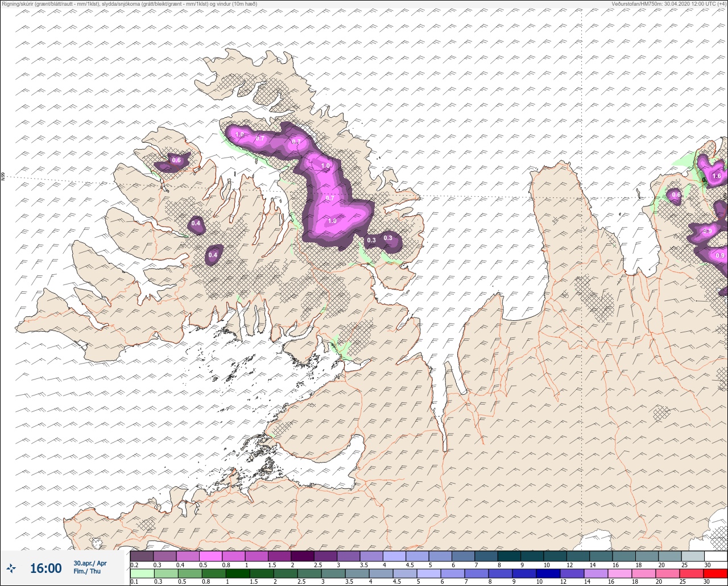Screen dimensions: 728x586
Task: Click the 'Fim./ Thu' weekday label
Action: (87, 571)
